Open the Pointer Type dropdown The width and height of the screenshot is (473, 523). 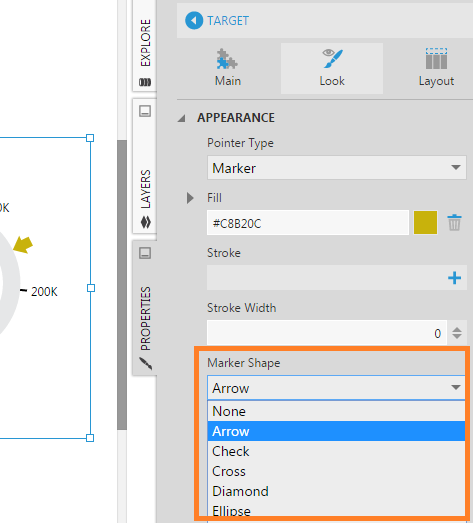click(x=337, y=167)
